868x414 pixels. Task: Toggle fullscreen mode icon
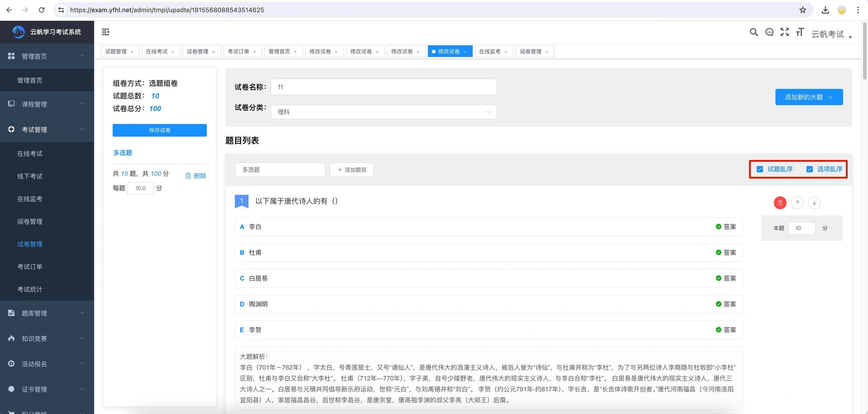click(785, 32)
